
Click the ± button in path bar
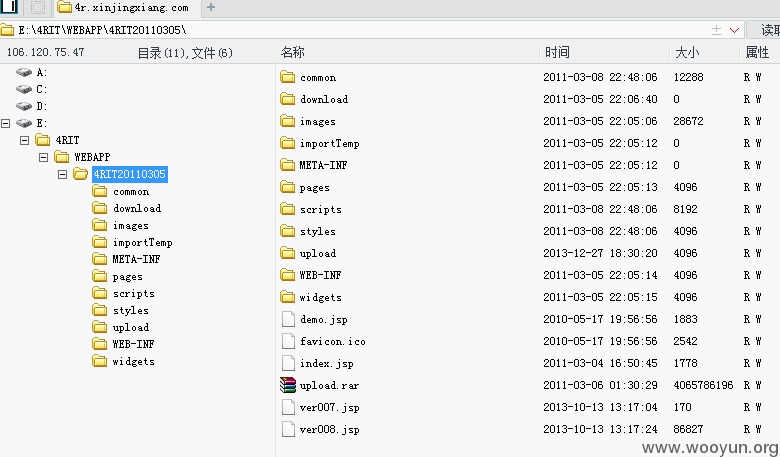(x=716, y=30)
